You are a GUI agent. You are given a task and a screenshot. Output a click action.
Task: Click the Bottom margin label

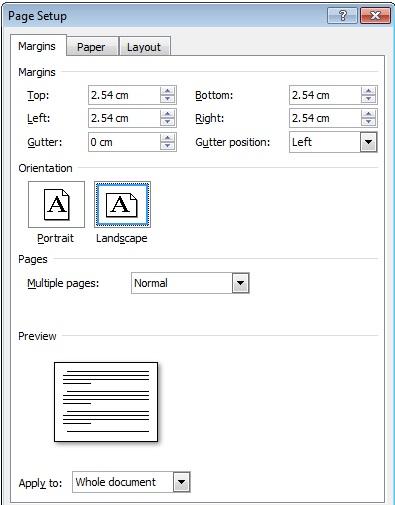(x=214, y=95)
